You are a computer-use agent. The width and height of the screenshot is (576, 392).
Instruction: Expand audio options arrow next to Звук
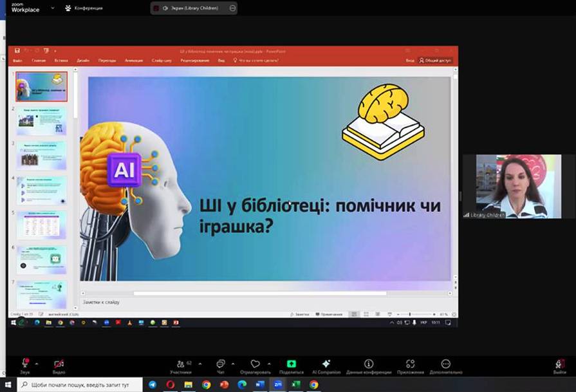tap(36, 362)
